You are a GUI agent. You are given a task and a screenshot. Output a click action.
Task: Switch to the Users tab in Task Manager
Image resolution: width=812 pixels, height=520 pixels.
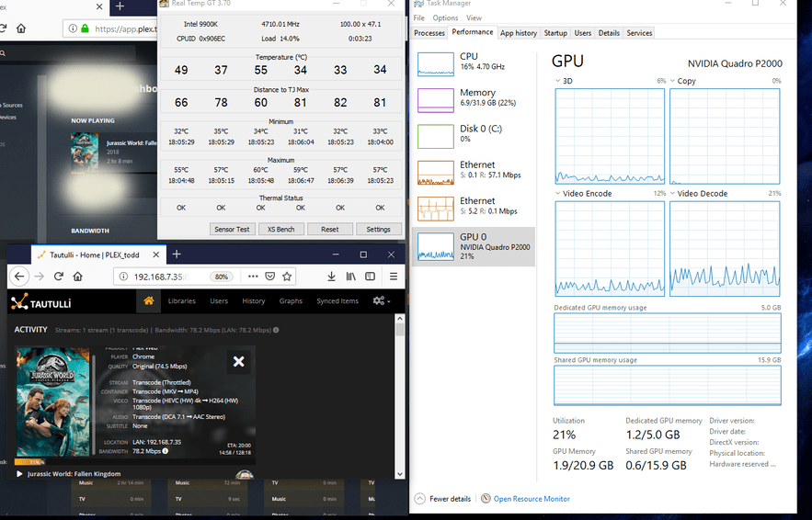click(583, 32)
